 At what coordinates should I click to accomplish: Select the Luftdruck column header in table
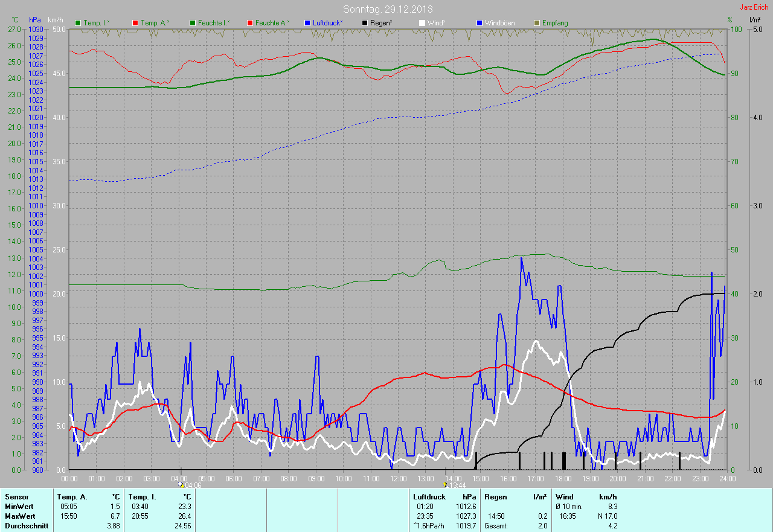coord(429,497)
